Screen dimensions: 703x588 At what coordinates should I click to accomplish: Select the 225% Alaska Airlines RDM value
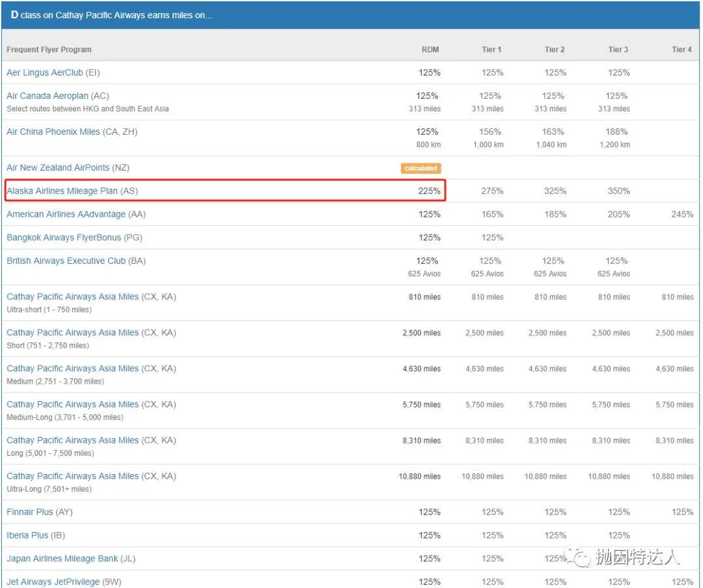[x=430, y=191]
